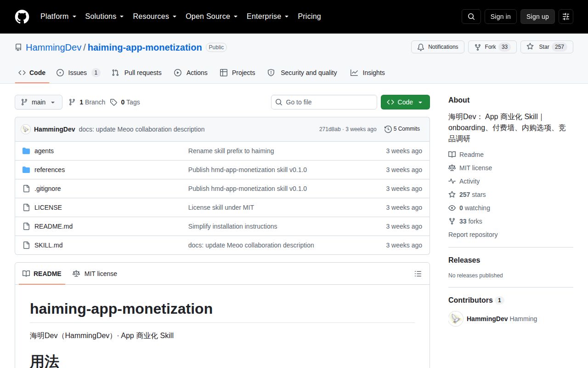Select the MIT license tab in README panel
Image resolution: width=588 pixels, height=368 pixels.
[x=95, y=274]
